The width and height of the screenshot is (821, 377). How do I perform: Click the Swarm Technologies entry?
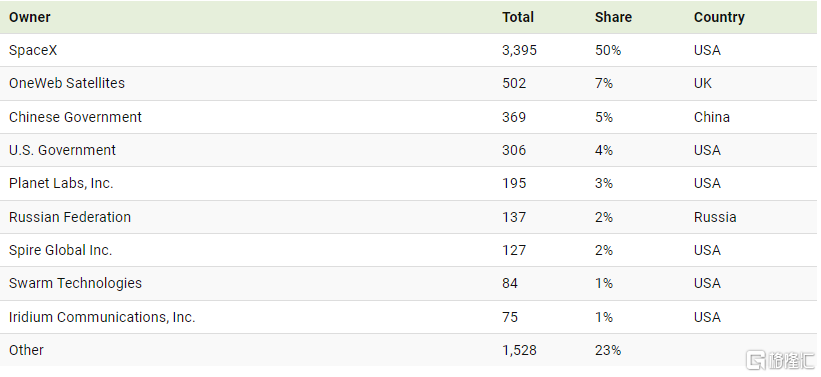click(x=75, y=283)
